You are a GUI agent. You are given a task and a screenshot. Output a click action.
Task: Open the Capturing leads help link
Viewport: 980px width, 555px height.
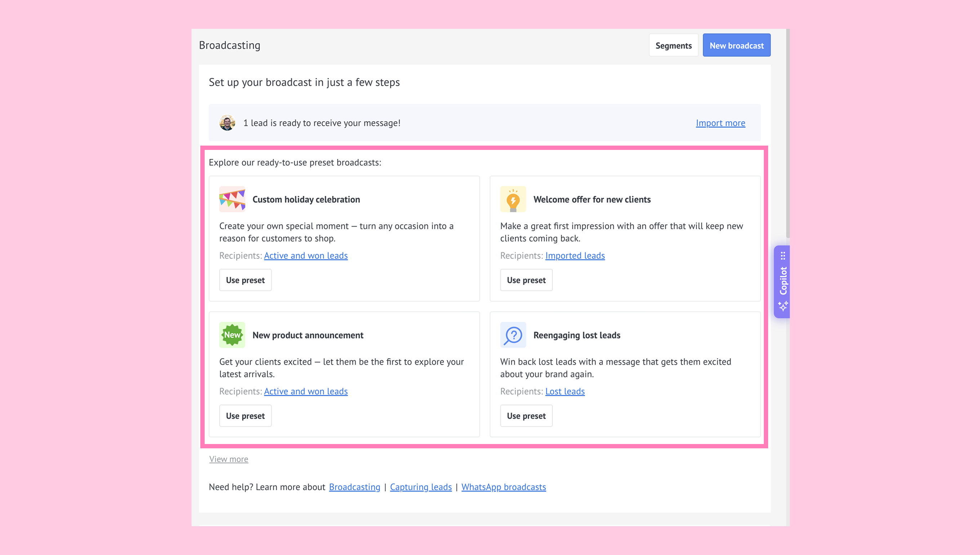(x=421, y=487)
